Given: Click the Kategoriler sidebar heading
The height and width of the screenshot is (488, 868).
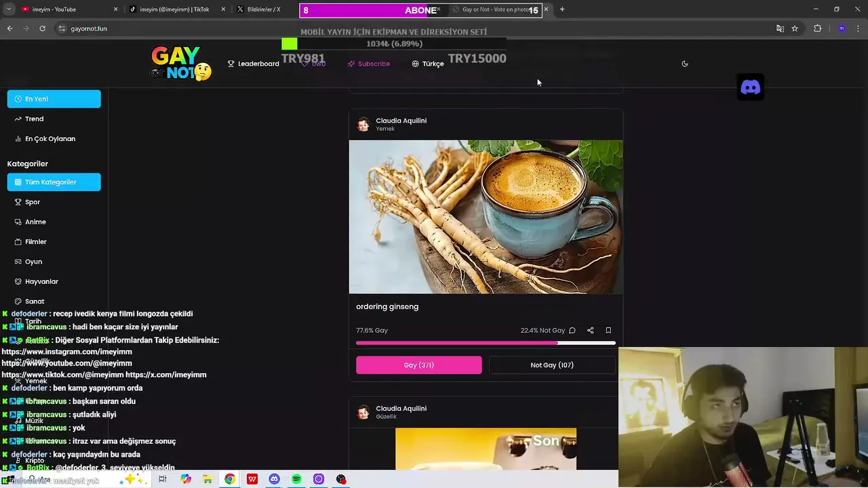Looking at the screenshot, I should click(x=28, y=164).
